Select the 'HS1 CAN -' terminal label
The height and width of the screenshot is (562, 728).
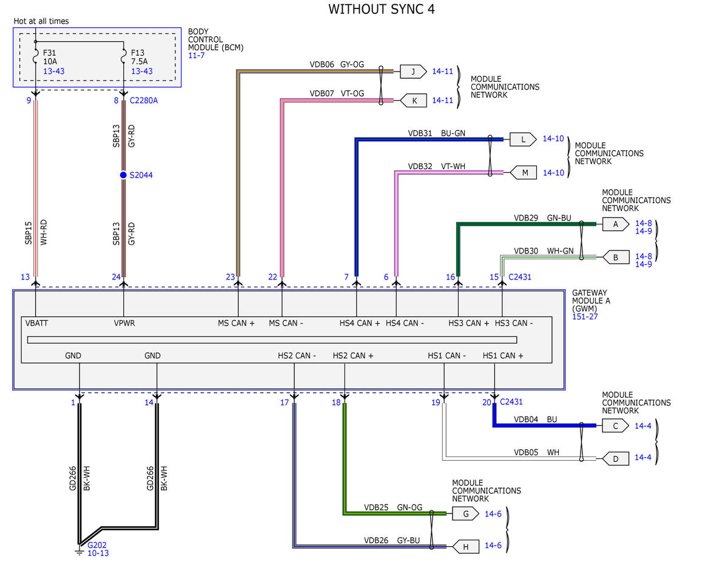tap(447, 356)
